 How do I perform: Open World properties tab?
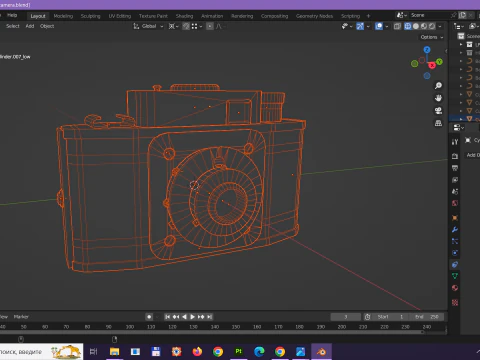(x=455, y=203)
